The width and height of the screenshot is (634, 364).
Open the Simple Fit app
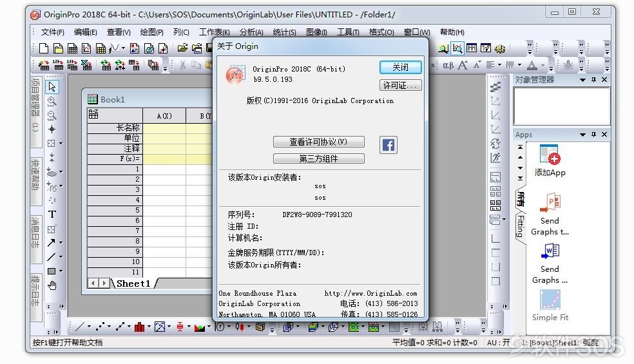click(550, 300)
